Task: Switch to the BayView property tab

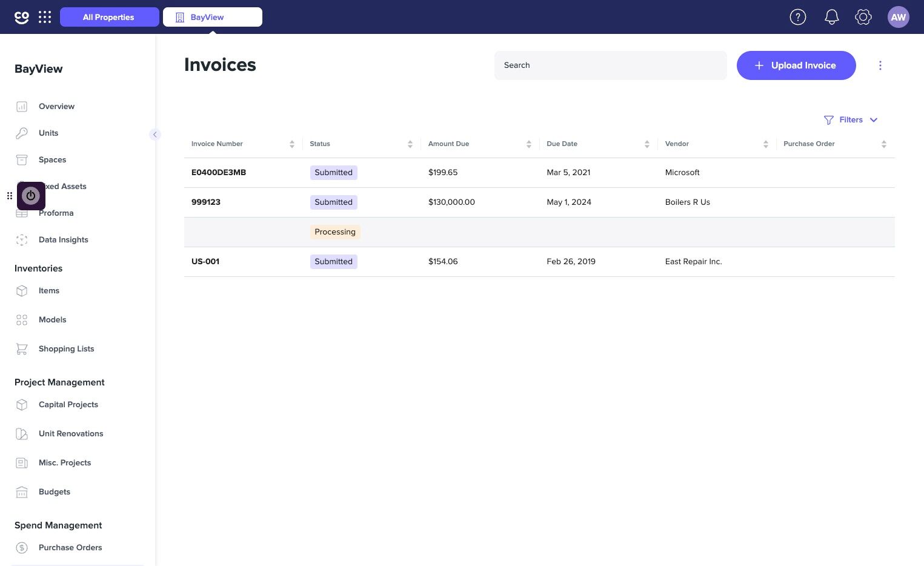Action: 212,17
